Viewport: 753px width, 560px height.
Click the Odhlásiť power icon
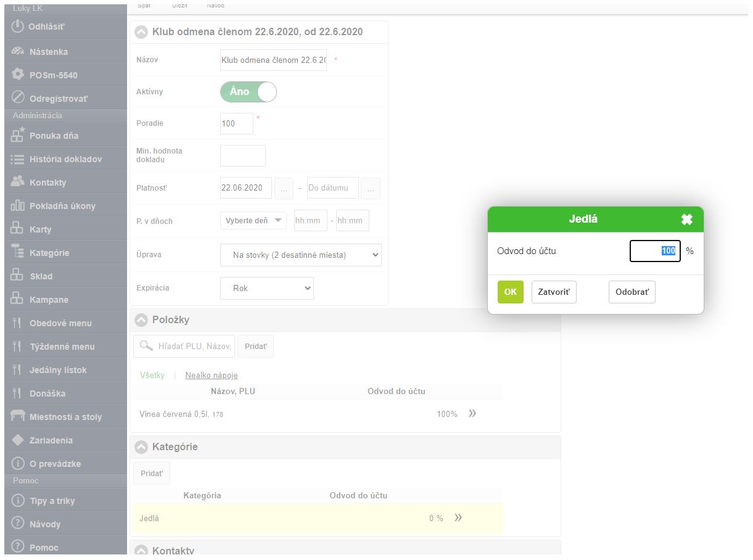pos(18,27)
